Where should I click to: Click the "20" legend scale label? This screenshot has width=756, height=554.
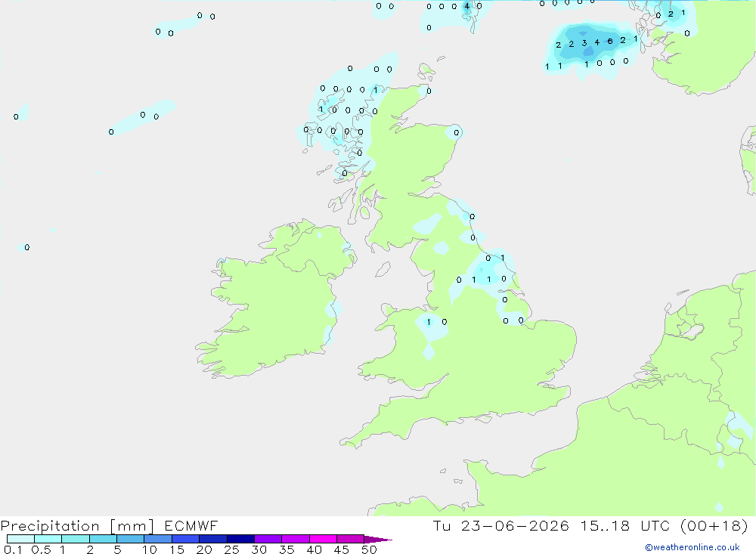[204, 549]
